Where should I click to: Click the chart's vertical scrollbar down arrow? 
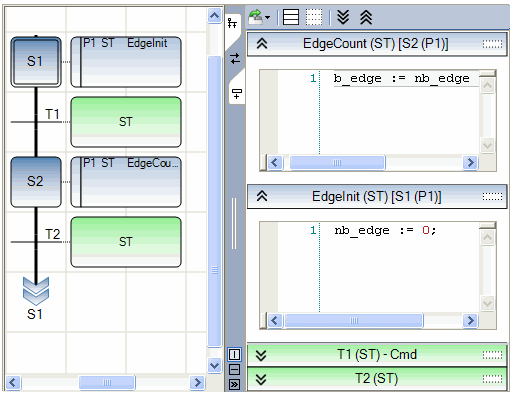pos(214,365)
